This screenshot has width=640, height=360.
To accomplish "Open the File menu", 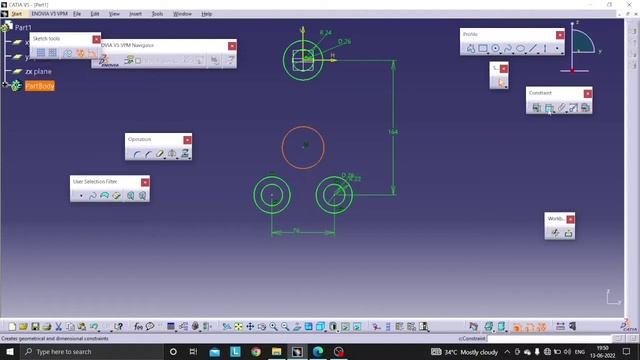I will click(77, 14).
